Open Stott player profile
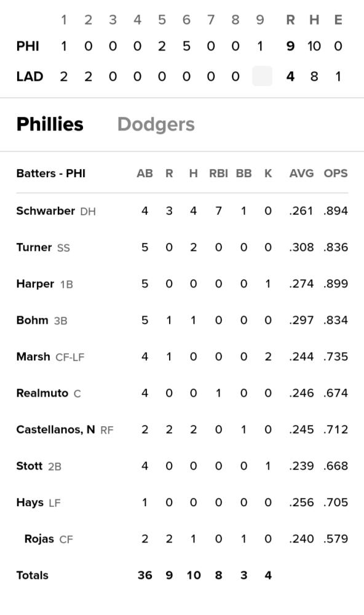This screenshot has width=364, height=615. [x=30, y=466]
